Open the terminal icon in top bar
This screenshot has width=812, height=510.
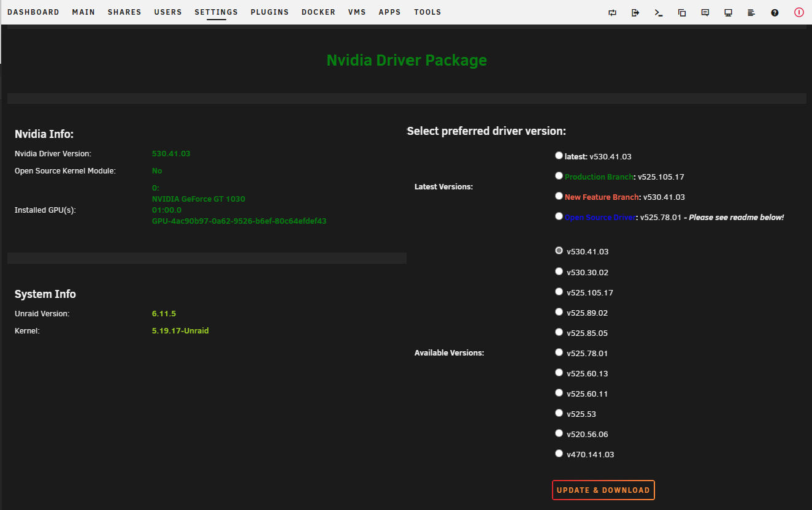click(659, 12)
